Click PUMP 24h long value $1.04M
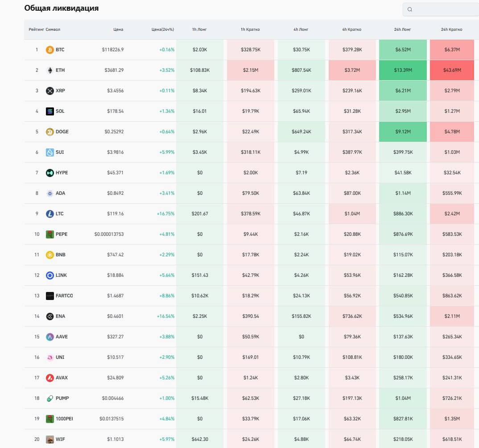This screenshot has height=448, width=479. 403,398
